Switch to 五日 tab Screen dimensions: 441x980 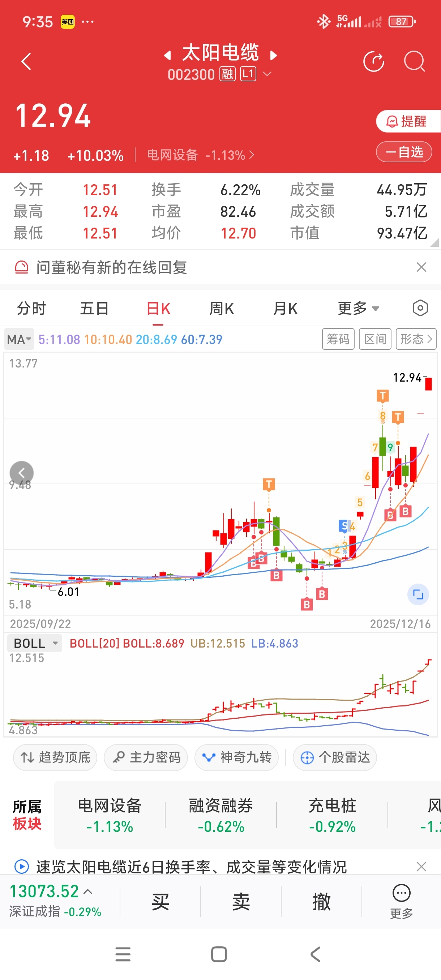coord(94,308)
